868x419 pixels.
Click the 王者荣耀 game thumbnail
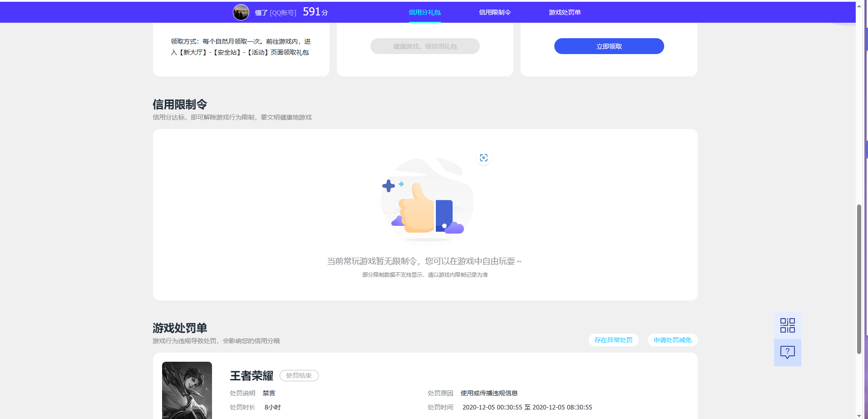[x=187, y=390]
